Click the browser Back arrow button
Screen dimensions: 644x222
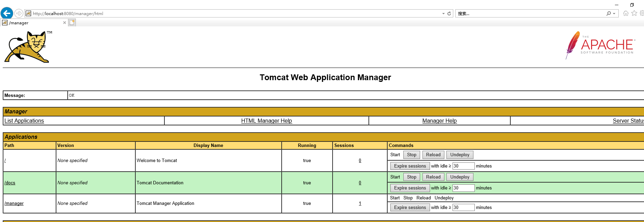(x=7, y=13)
